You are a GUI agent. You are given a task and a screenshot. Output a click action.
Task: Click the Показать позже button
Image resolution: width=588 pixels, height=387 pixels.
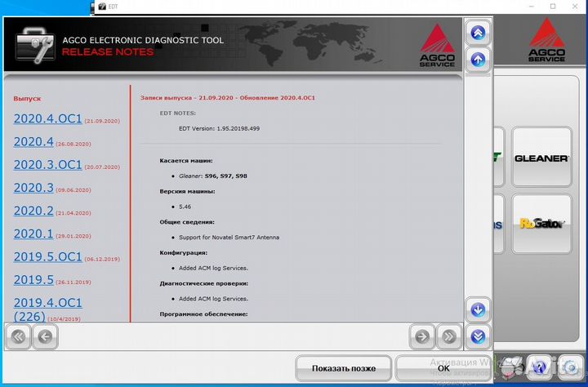pos(344,368)
